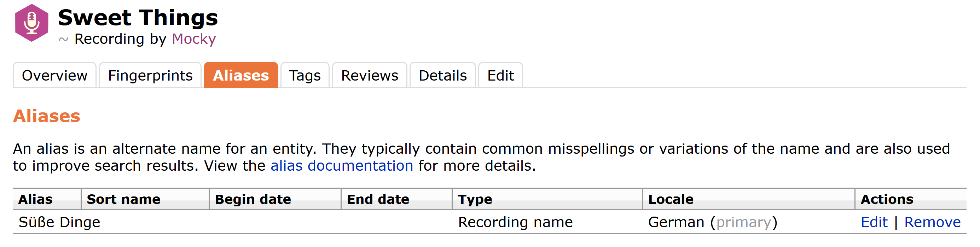This screenshot has height=247, width=980.
Task: Switch to the Fingerprints tab
Action: pos(150,75)
